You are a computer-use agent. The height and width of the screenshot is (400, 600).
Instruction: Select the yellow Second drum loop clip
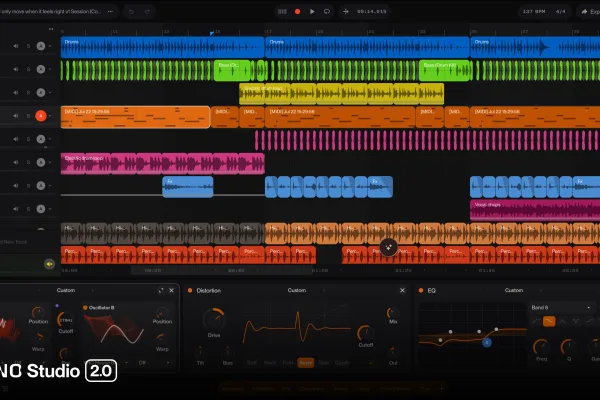pos(341,94)
